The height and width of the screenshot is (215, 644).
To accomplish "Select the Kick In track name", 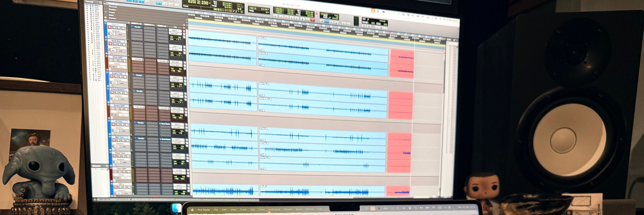I will coord(115,25).
